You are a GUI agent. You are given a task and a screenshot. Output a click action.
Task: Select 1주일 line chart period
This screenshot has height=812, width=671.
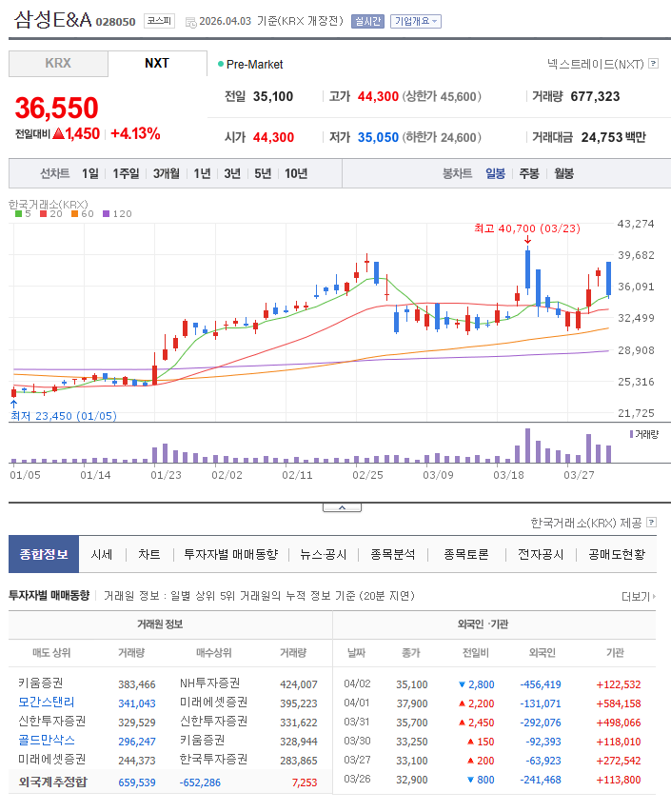click(x=126, y=173)
